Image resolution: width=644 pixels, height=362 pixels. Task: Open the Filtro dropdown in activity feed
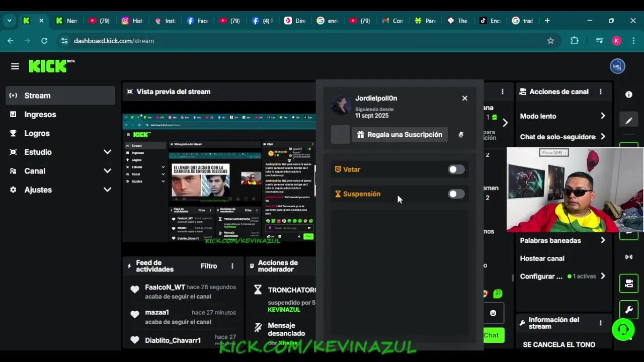209,266
